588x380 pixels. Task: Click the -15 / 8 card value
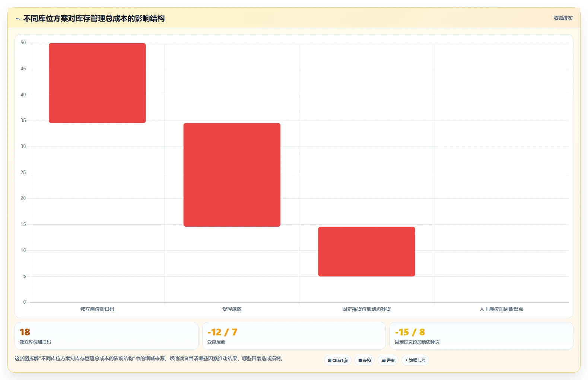pyautogui.click(x=410, y=332)
